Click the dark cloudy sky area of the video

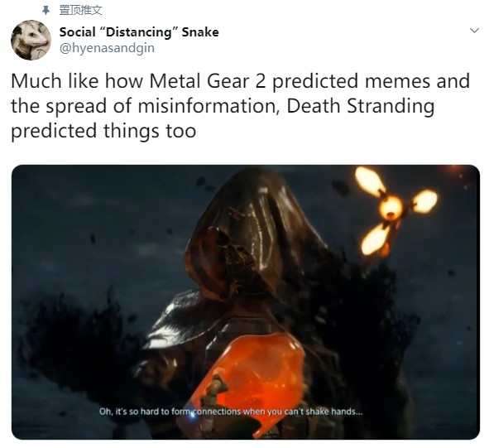click(x=93, y=219)
